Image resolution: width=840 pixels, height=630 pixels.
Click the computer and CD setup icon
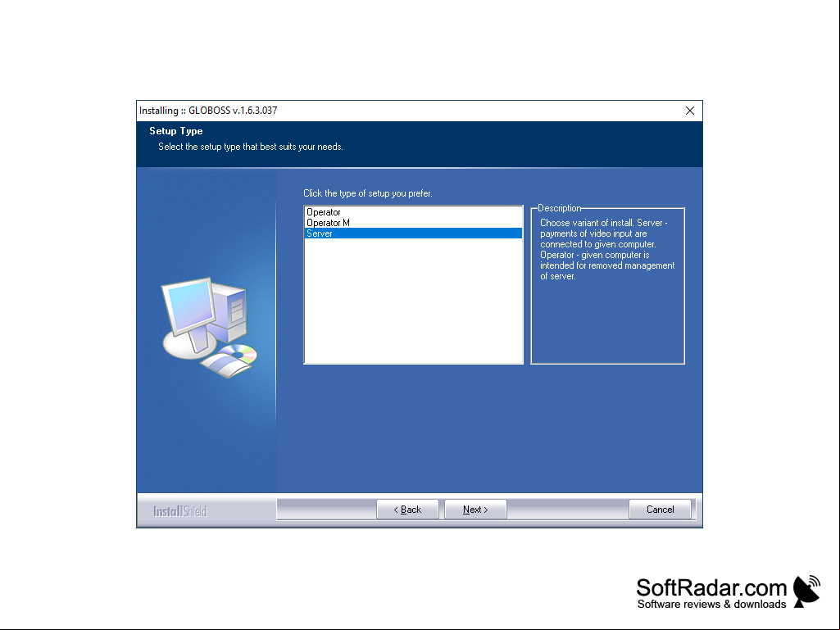point(210,328)
